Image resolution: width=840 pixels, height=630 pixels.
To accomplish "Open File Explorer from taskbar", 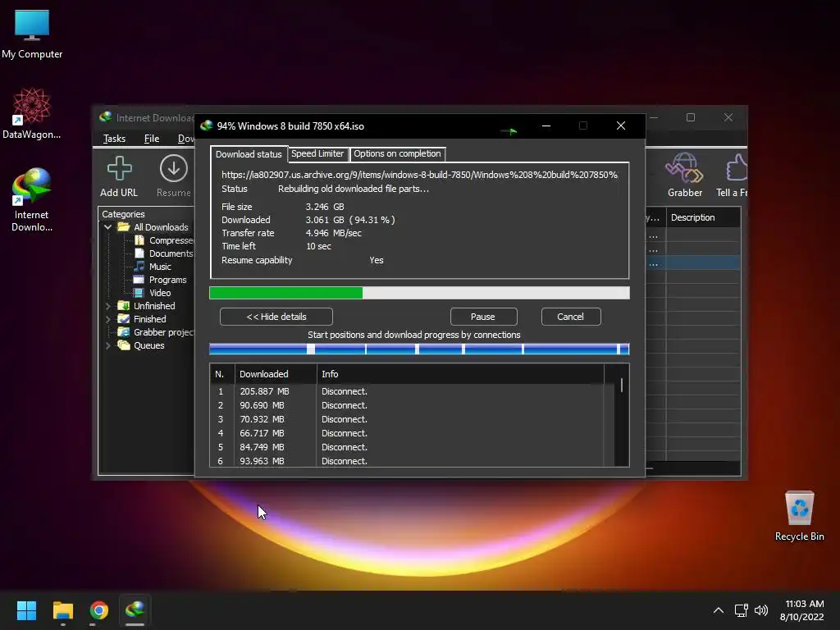I will 63,610.
